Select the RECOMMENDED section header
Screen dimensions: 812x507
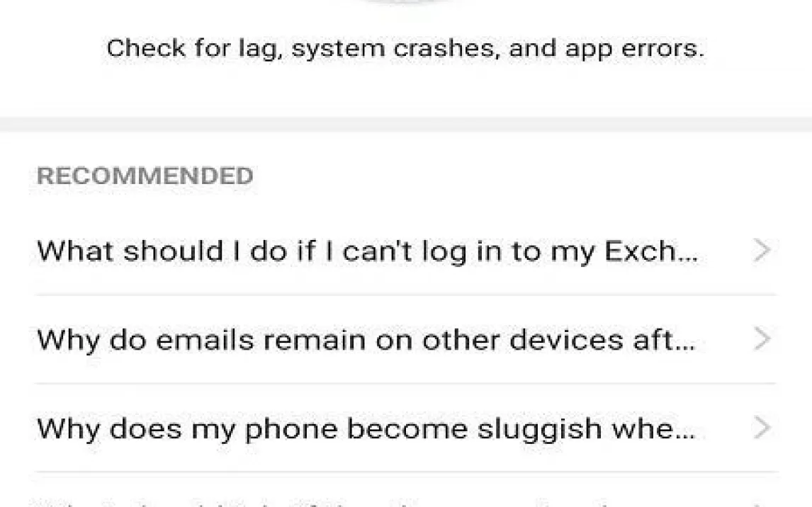pyautogui.click(x=145, y=176)
